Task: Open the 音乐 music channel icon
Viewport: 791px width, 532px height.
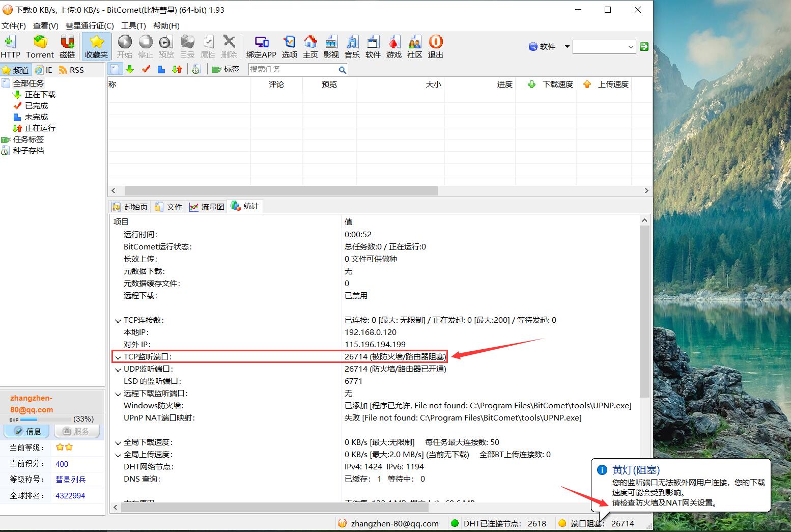Action: tap(352, 47)
